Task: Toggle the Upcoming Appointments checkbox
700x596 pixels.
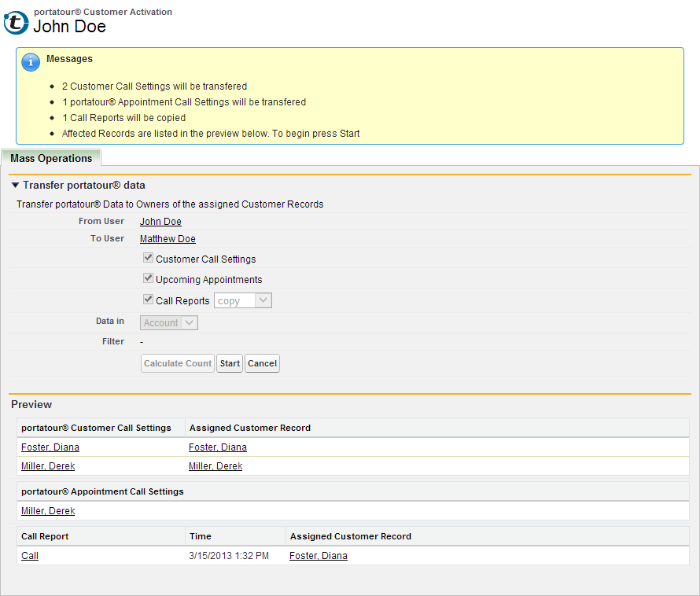Action: click(x=148, y=278)
